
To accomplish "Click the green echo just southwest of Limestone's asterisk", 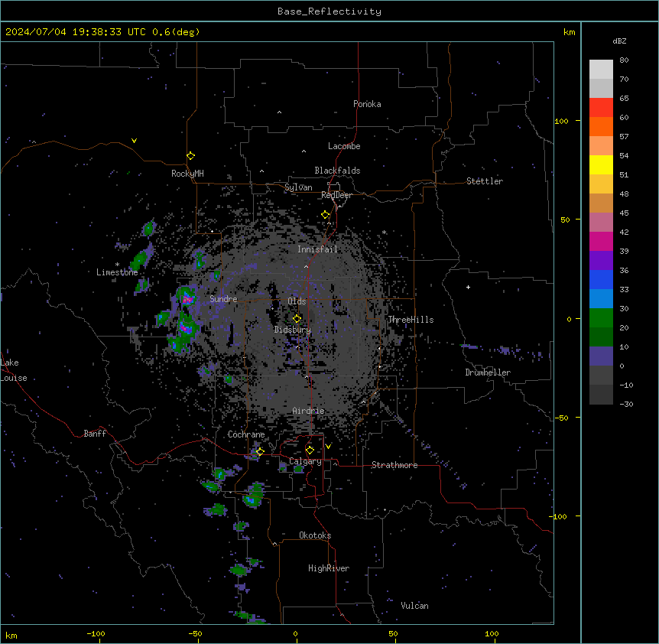I will click(x=140, y=260).
